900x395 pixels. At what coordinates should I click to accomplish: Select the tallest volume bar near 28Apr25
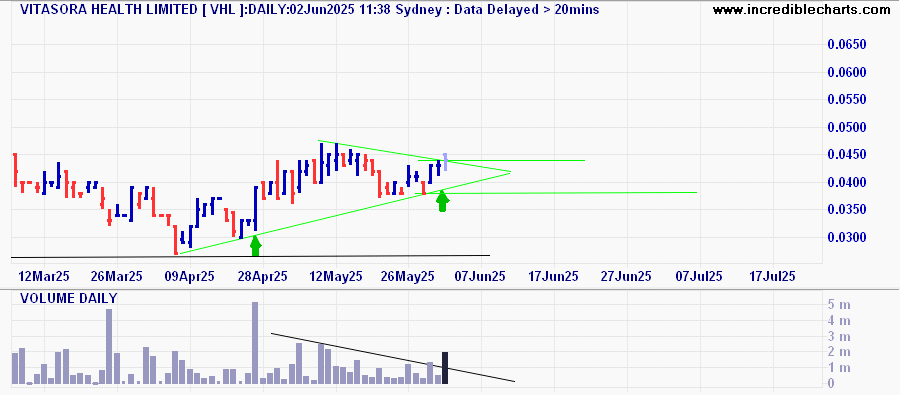pos(255,343)
